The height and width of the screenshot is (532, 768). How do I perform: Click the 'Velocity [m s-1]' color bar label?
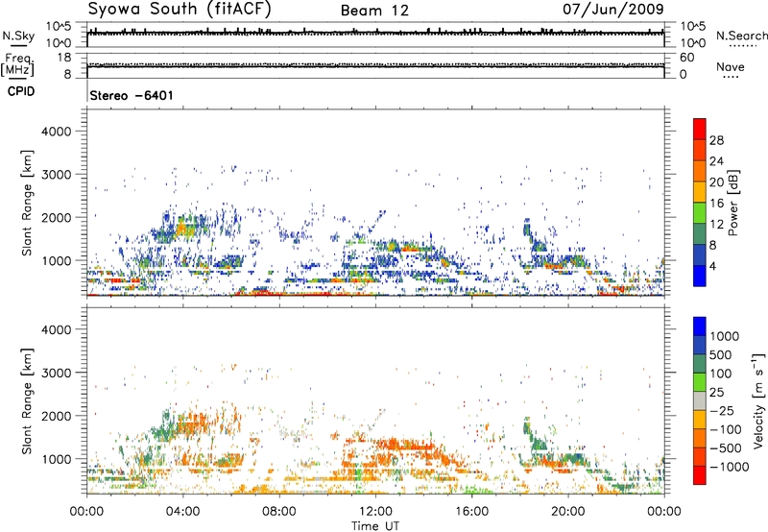758,400
